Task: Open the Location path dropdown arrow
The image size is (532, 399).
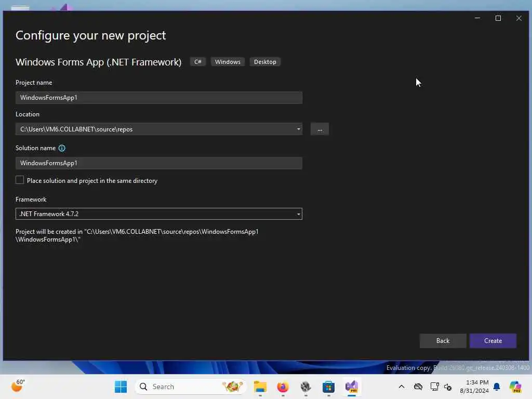Action: [x=298, y=129]
